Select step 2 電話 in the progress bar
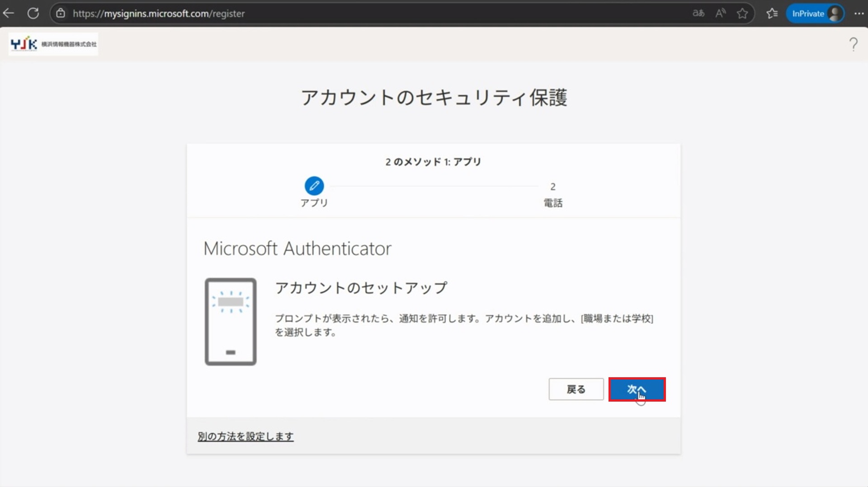 552,194
